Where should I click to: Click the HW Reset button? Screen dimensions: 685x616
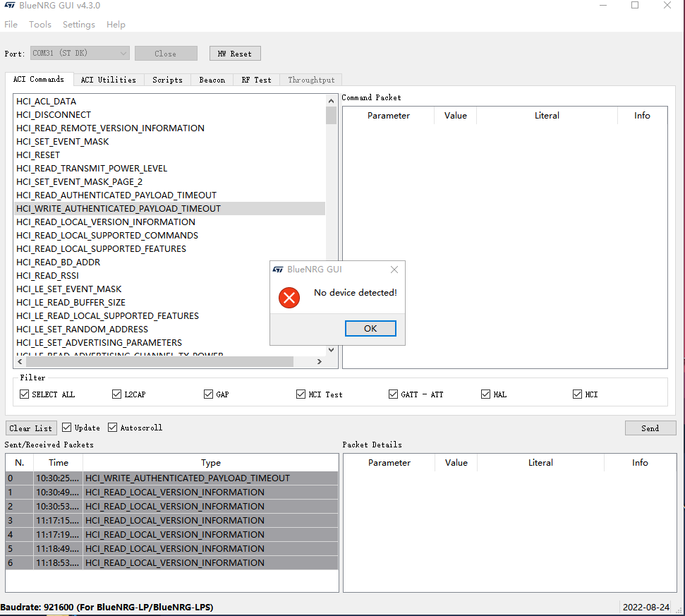point(235,54)
